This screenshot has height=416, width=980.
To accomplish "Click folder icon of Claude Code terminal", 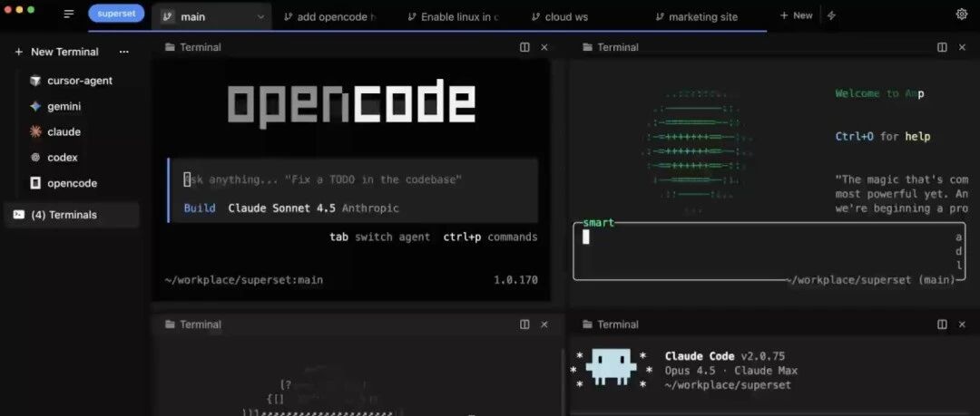I will pos(587,324).
